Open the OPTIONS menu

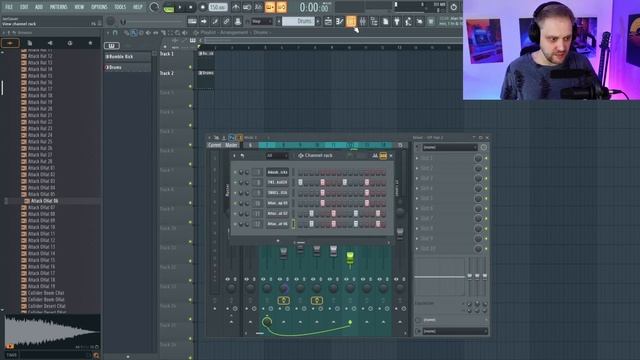point(99,7)
